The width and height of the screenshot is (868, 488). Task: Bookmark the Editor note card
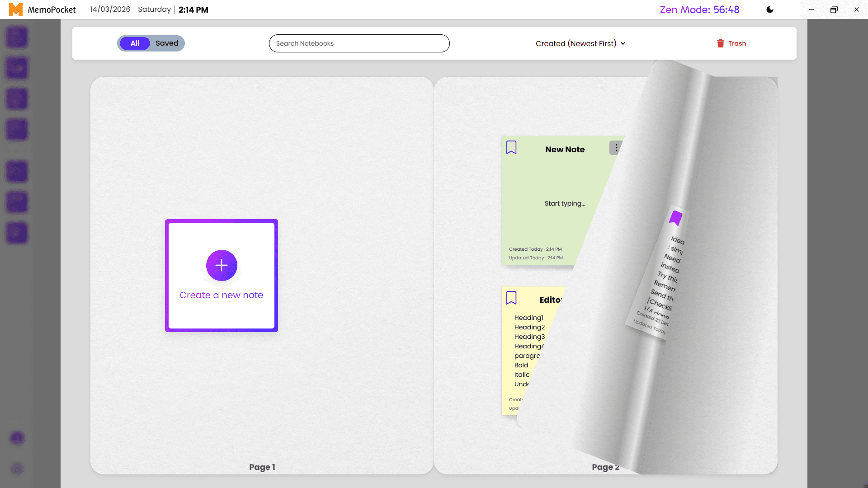[x=511, y=298]
